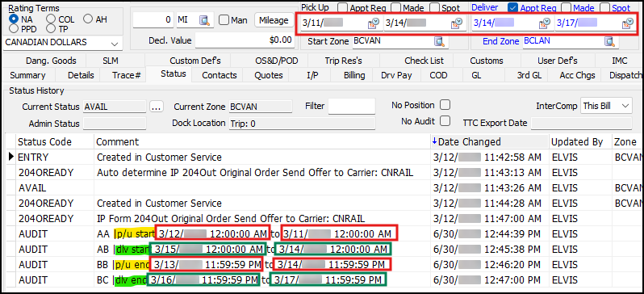Image resolution: width=644 pixels, height=294 pixels.
Task: Switch to the Details tab
Action: (x=81, y=75)
